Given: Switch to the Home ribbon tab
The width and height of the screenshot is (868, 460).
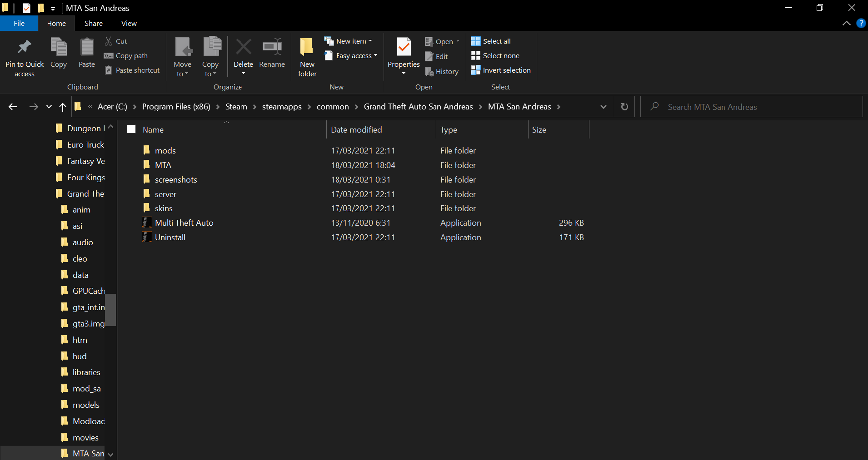Looking at the screenshot, I should (x=56, y=23).
